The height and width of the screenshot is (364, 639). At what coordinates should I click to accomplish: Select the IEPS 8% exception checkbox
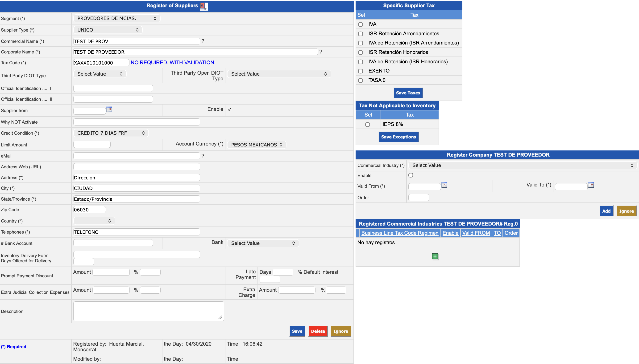pos(367,125)
